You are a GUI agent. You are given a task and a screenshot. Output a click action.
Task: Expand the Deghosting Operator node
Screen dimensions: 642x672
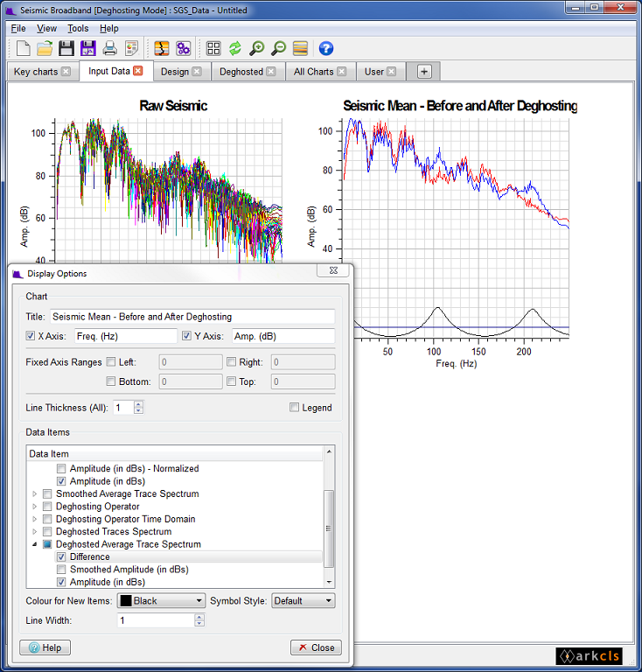35,507
